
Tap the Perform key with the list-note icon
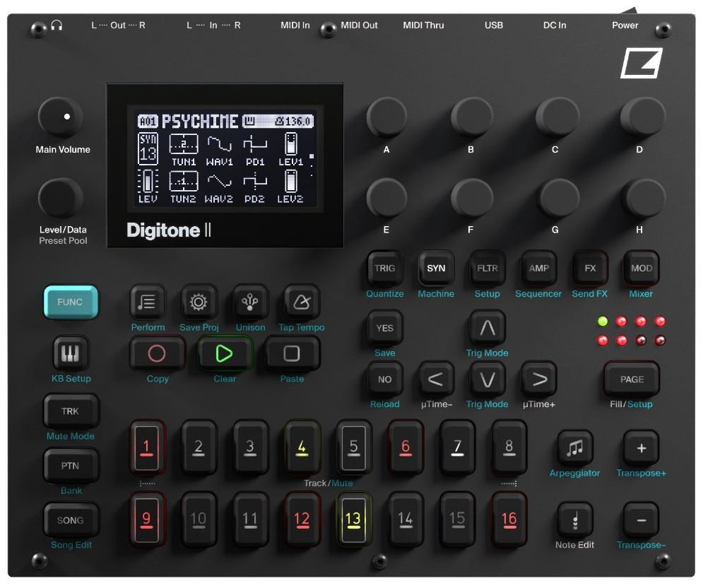pyautogui.click(x=147, y=302)
